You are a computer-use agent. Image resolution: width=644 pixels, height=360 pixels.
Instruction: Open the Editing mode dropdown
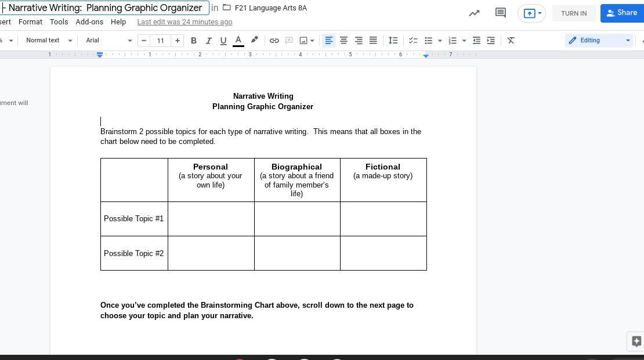pos(599,40)
